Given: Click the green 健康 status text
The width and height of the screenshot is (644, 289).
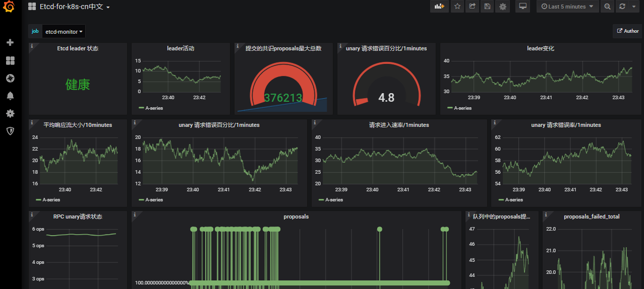Looking at the screenshot, I should (78, 85).
